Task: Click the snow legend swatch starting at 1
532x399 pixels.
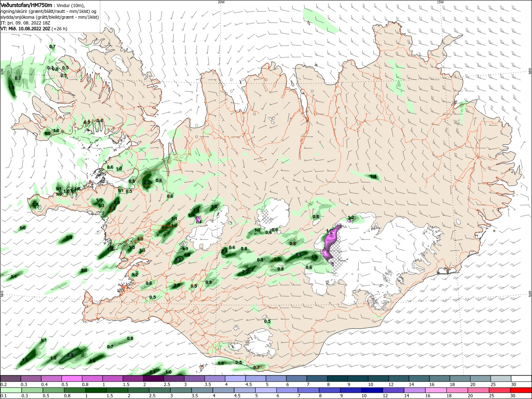Action: [113, 379]
